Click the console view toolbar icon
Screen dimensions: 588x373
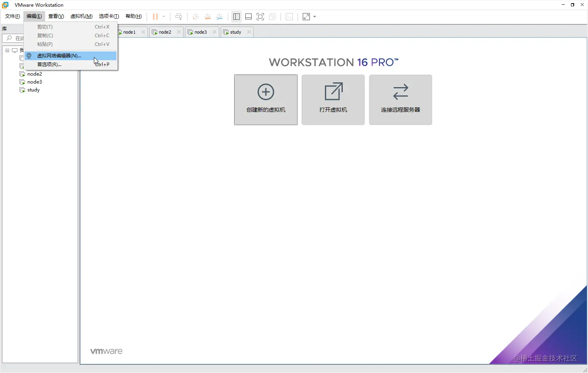tap(289, 17)
